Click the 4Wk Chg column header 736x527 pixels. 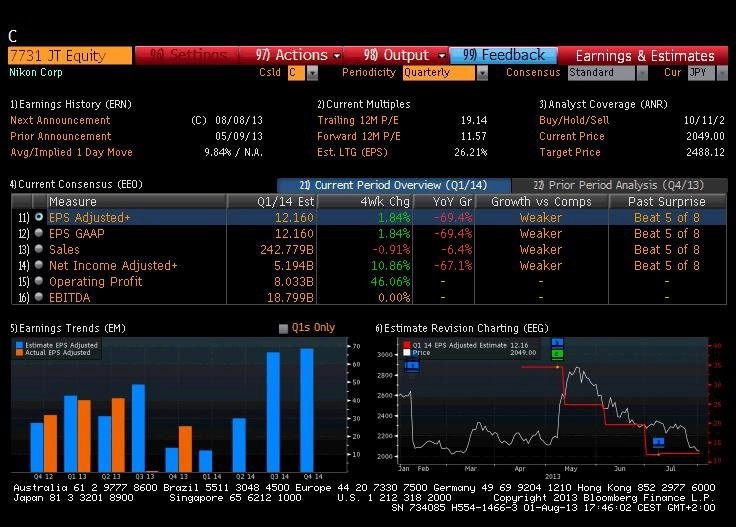tap(365, 201)
